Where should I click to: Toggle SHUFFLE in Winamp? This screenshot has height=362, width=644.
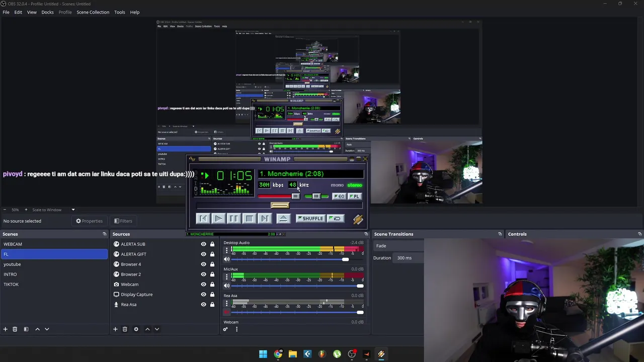pos(311,219)
